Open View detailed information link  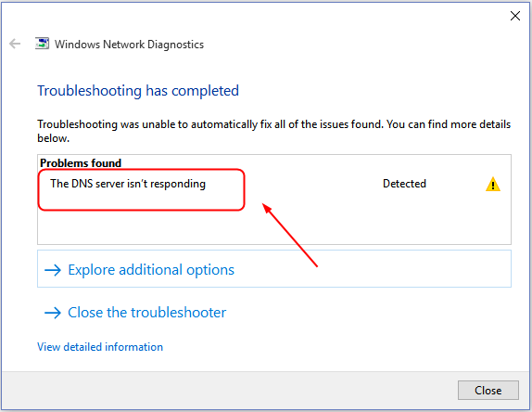[x=100, y=347]
